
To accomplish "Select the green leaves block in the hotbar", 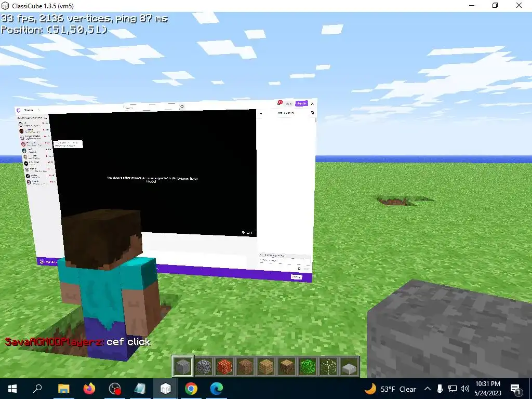I will [x=308, y=366].
